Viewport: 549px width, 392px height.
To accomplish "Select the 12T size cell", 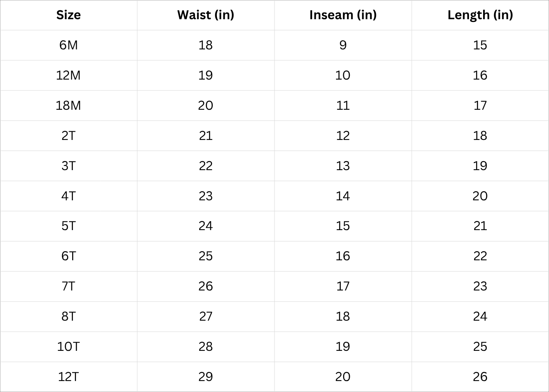I will coord(69,377).
